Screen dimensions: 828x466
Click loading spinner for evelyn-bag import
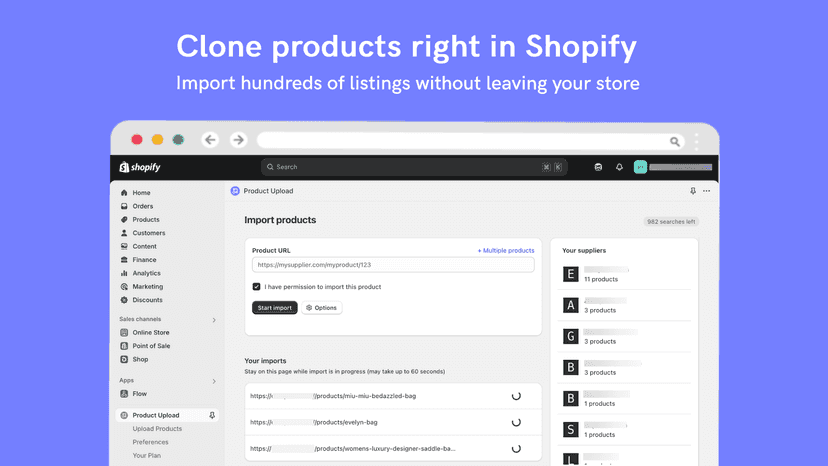point(516,422)
